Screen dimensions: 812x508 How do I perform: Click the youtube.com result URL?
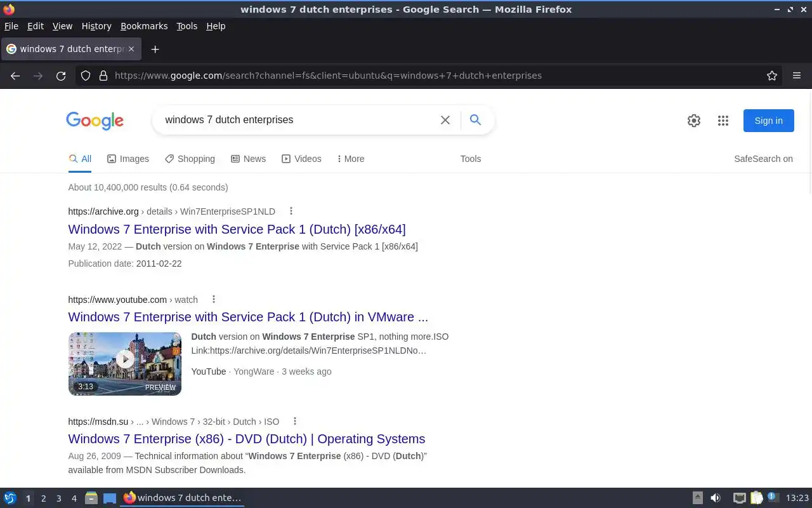pyautogui.click(x=133, y=300)
